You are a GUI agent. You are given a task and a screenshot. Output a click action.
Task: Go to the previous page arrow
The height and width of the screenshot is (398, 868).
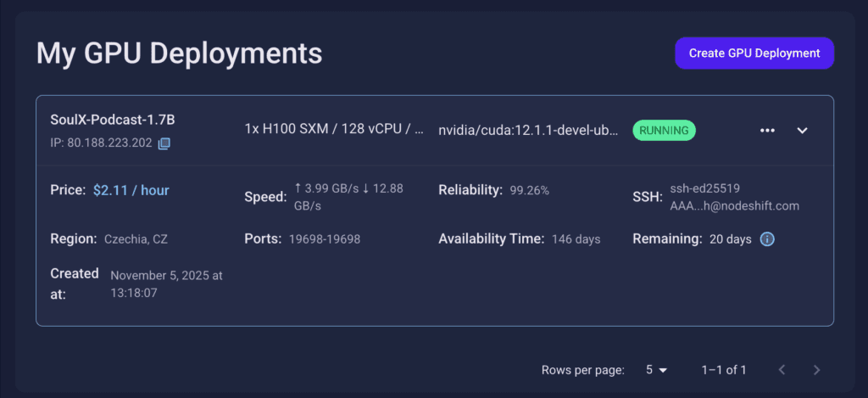782,370
